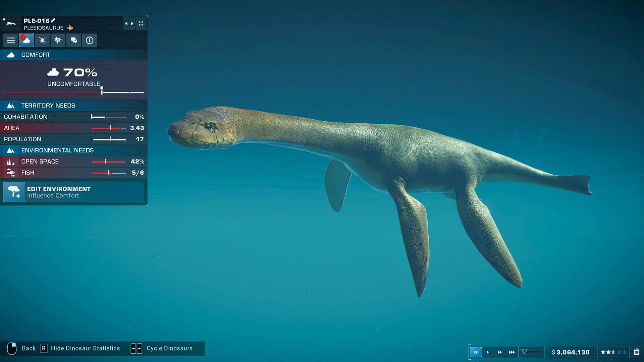This screenshot has width=644, height=362.
Task: Click the Environmental Needs header
Action: (74, 150)
